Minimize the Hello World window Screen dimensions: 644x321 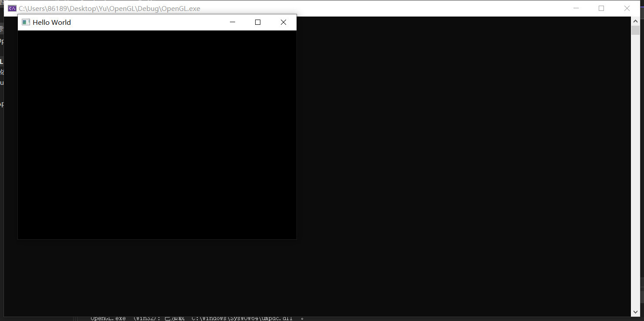[233, 22]
